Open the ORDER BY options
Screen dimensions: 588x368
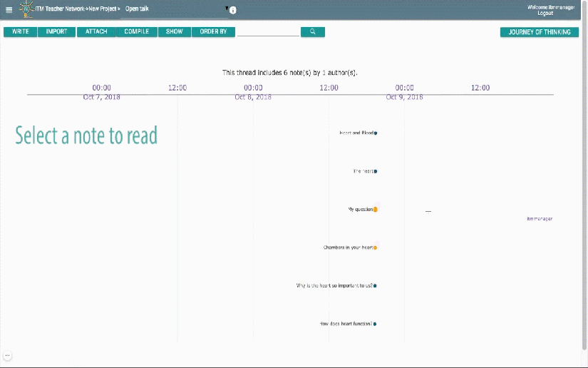(212, 32)
